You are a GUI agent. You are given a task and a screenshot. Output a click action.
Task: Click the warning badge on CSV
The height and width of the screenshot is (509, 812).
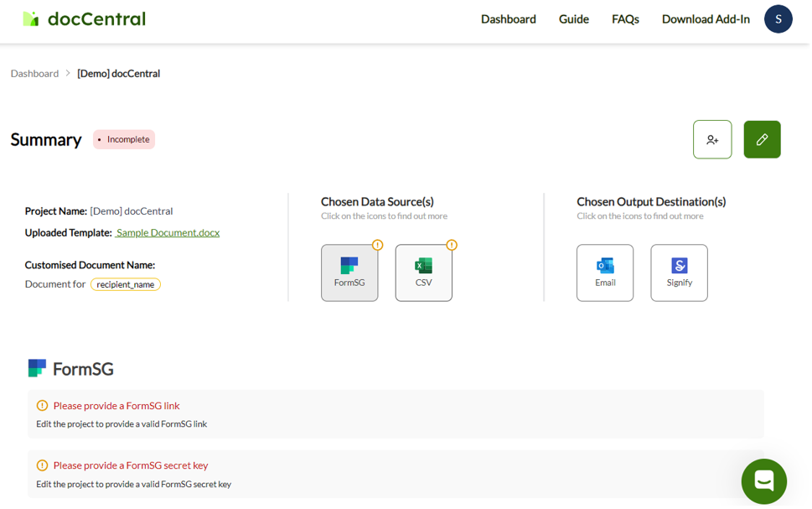click(x=452, y=245)
